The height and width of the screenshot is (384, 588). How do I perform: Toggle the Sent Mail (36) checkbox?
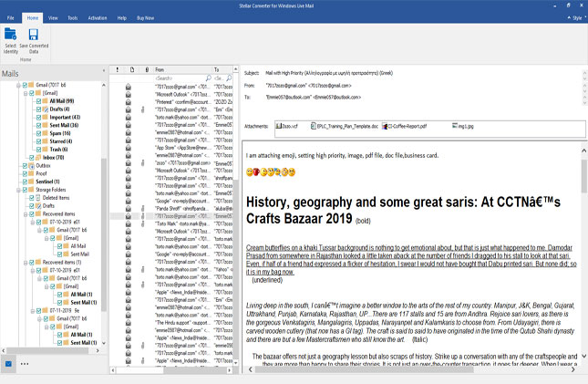38,125
